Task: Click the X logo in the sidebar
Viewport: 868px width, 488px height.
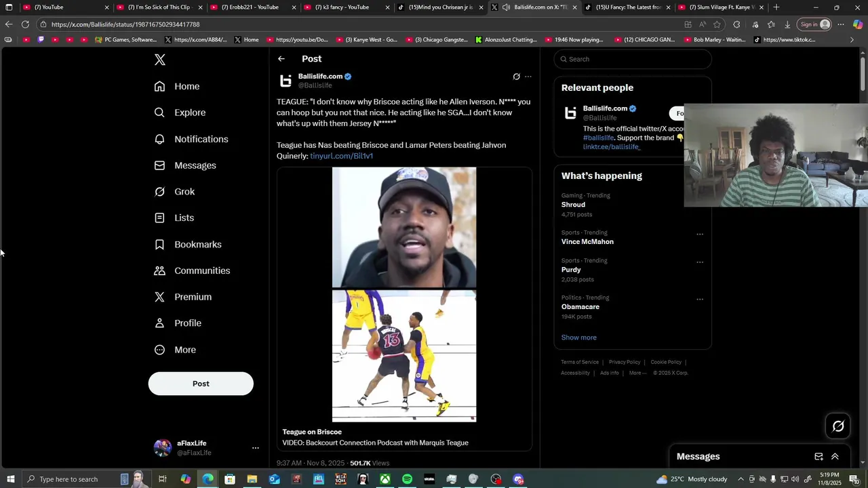Action: click(160, 60)
